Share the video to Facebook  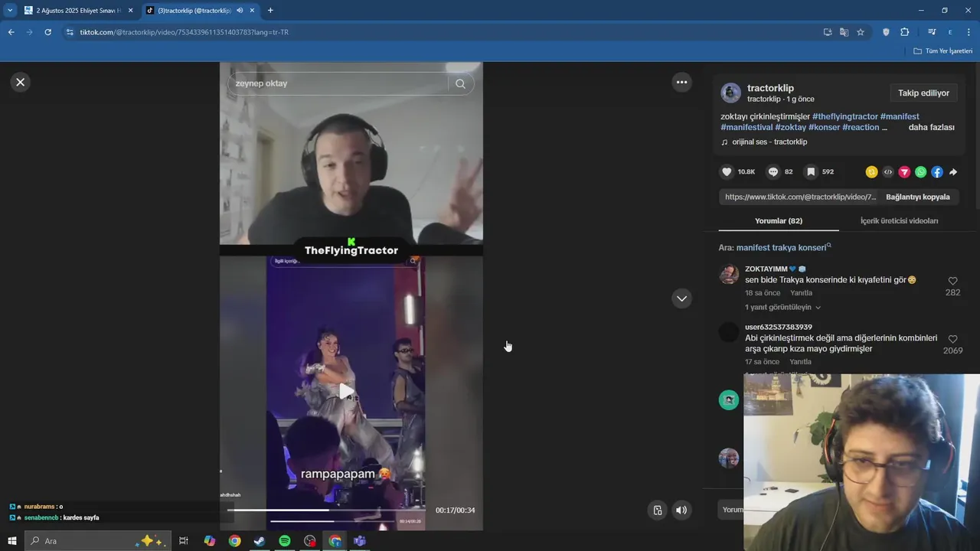(937, 172)
